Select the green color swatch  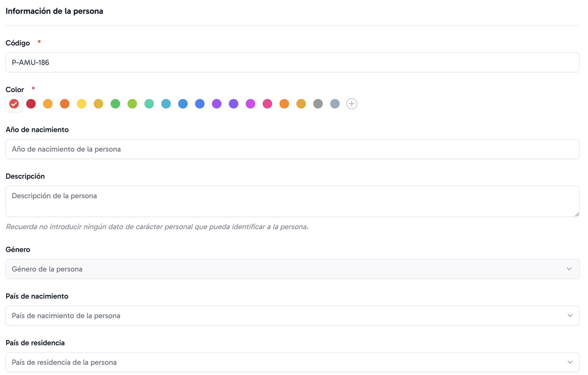click(115, 104)
